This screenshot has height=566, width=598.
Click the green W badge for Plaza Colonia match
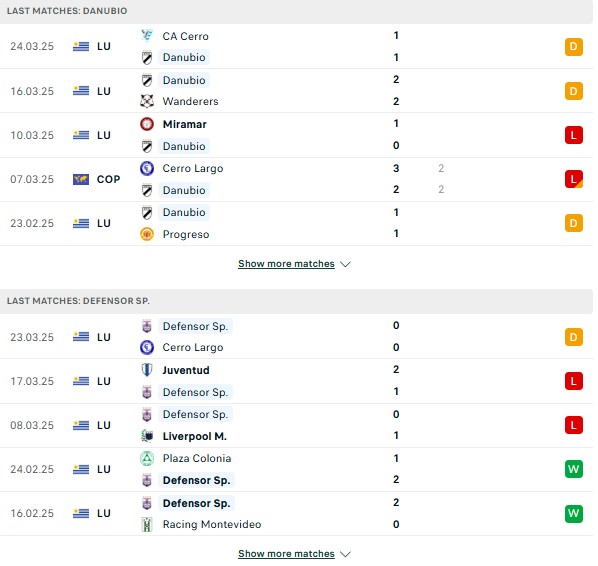(574, 469)
